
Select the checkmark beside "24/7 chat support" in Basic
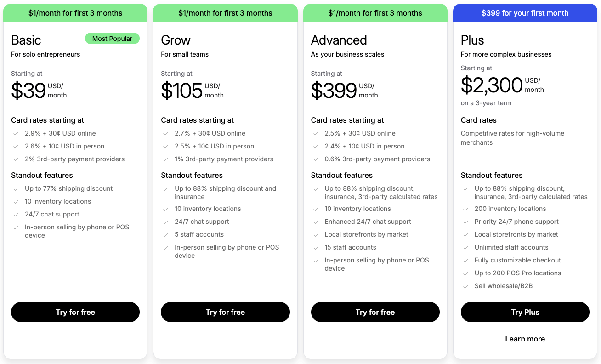pyautogui.click(x=16, y=214)
